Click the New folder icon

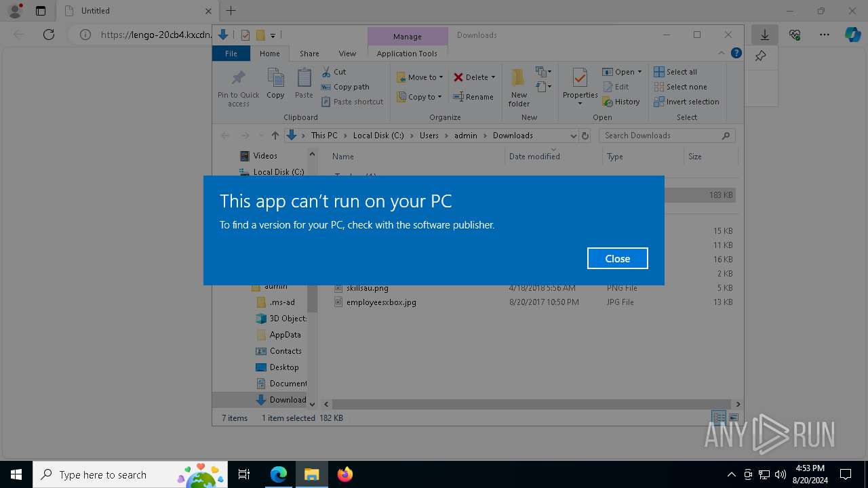pos(519,87)
